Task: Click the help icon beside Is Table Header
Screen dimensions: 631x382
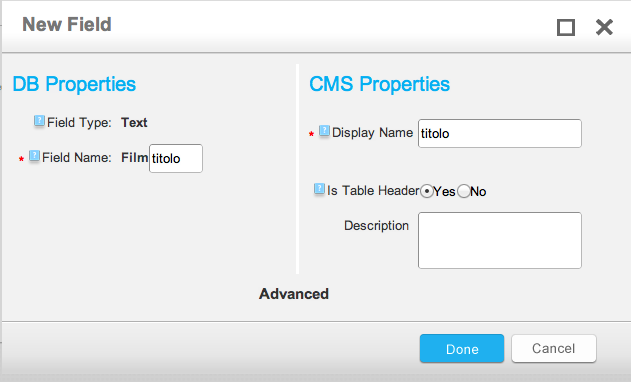Action: [319, 189]
